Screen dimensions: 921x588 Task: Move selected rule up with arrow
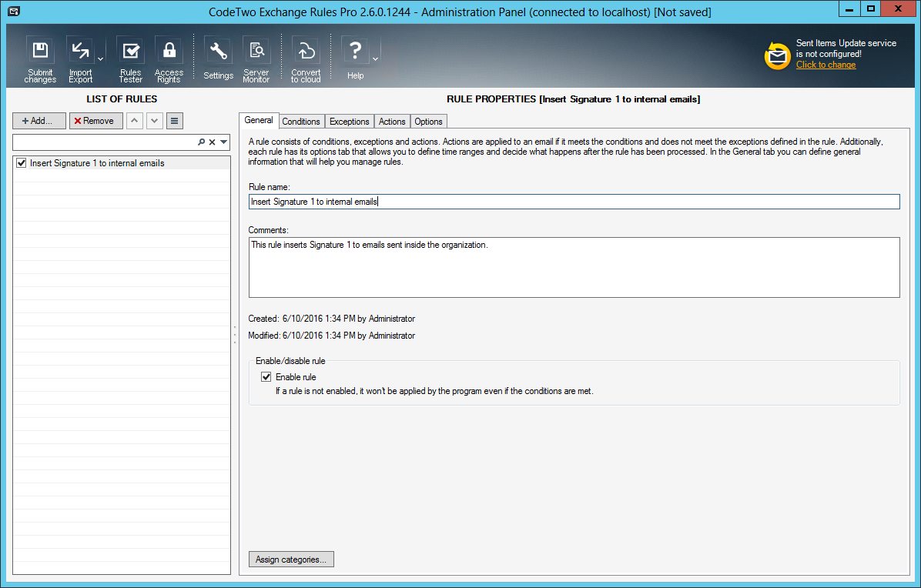(x=135, y=121)
